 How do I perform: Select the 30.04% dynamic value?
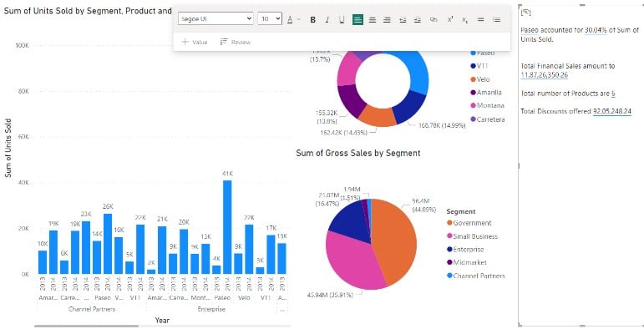point(596,30)
